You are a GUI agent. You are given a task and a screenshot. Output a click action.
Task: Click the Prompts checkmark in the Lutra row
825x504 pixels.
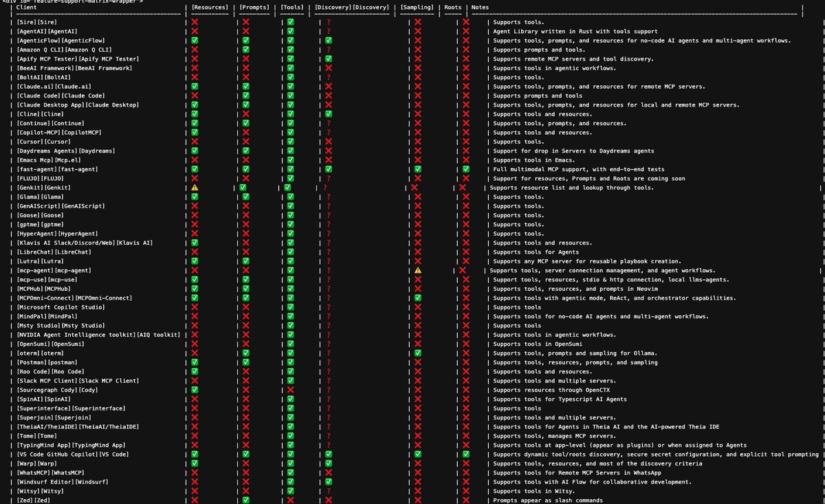click(x=246, y=261)
